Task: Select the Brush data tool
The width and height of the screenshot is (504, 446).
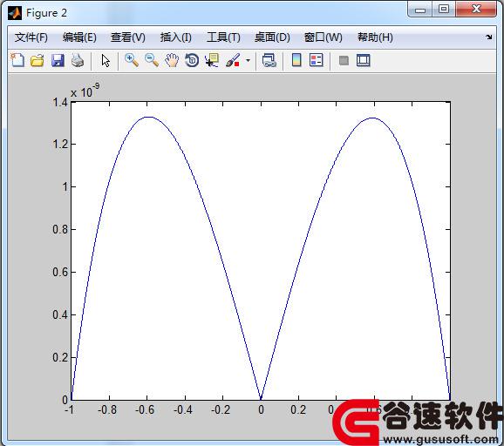Action: pos(233,60)
